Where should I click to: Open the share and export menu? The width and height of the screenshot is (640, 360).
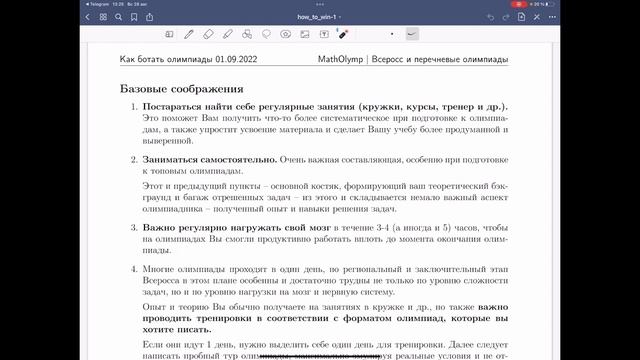(x=149, y=17)
